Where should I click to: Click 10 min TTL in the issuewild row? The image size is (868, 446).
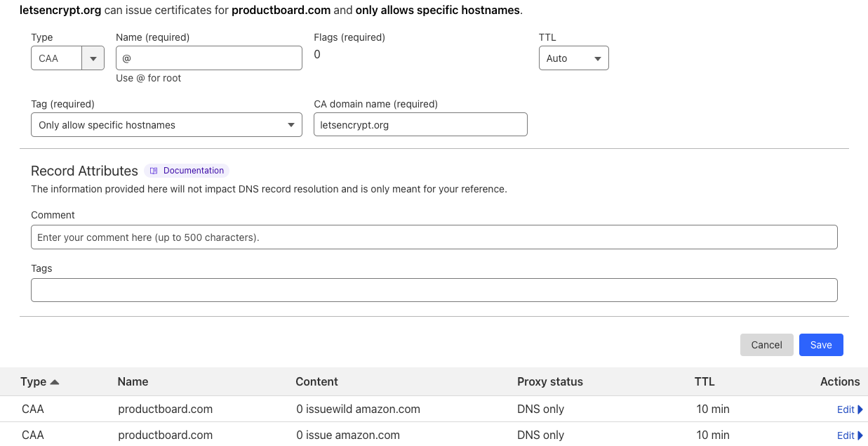point(713,409)
